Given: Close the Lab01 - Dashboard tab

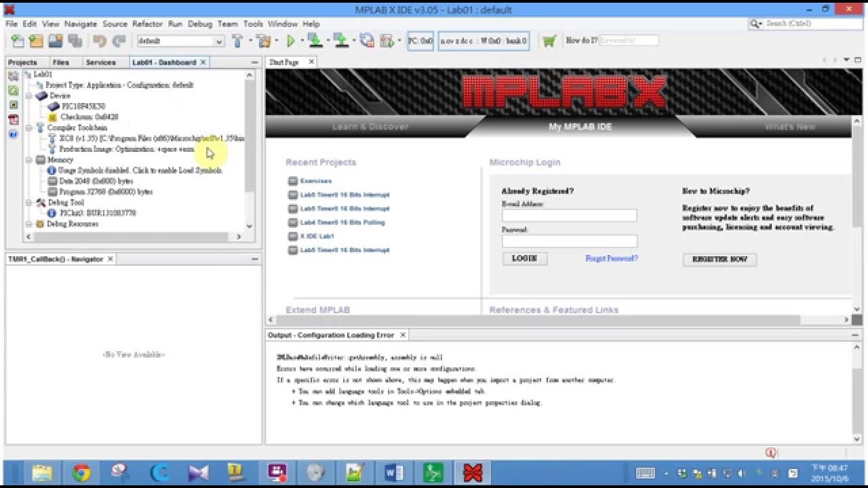Looking at the screenshot, I should [203, 62].
